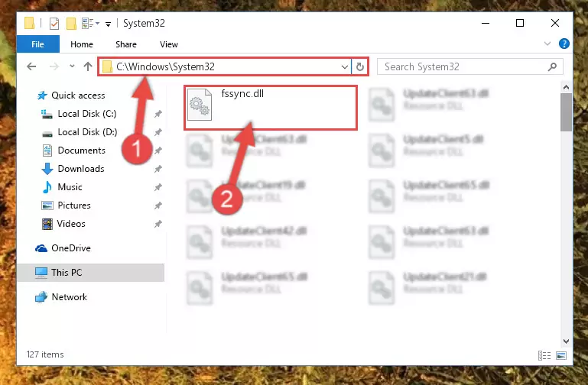588x385 pixels.
Task: Maximize the System32 window
Action: (520, 23)
